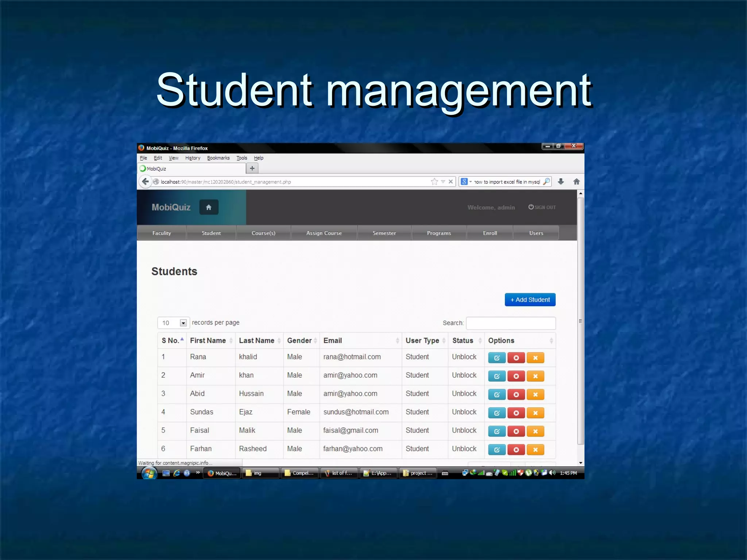747x560 pixels.
Task: Sort table by First Name column
Action: (211, 341)
